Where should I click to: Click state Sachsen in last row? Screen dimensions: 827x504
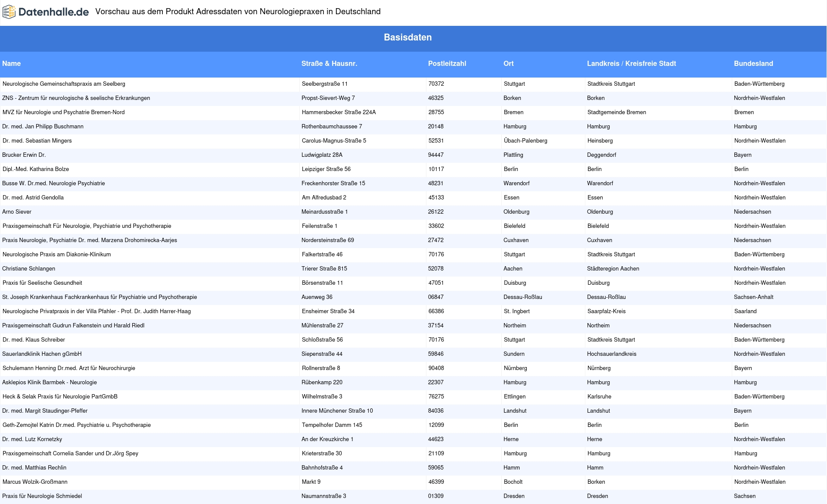click(x=745, y=496)
